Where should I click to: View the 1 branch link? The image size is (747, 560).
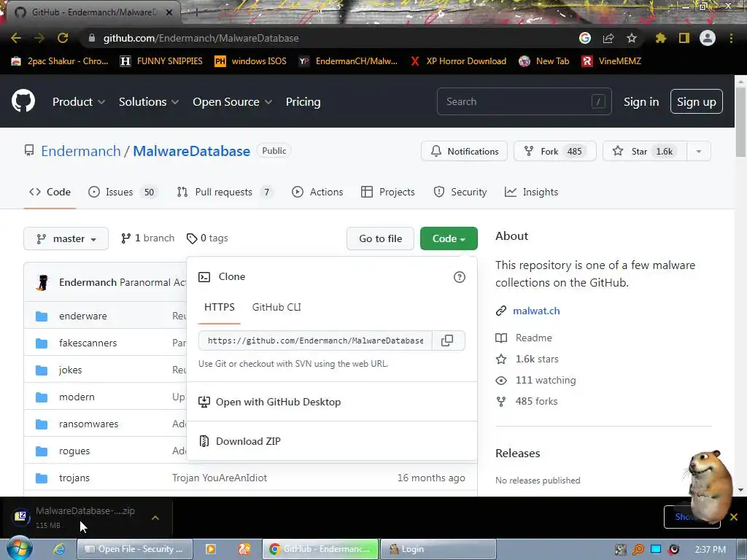tap(147, 238)
